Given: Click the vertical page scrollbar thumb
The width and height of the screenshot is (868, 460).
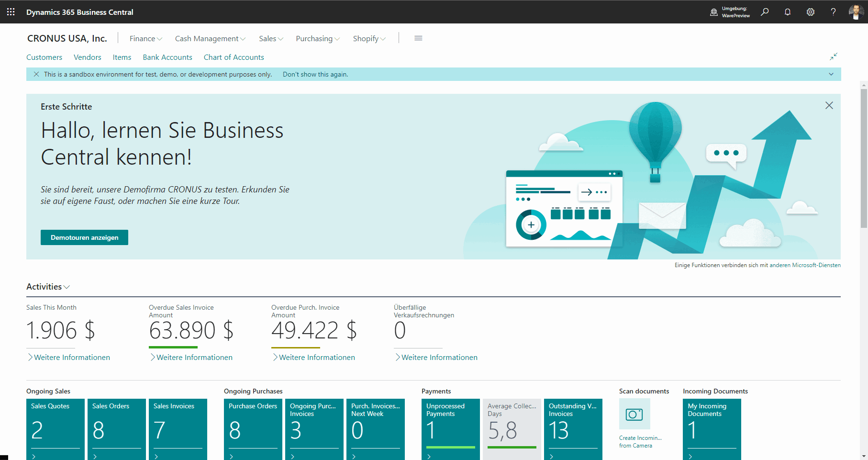Looking at the screenshot, I should 864,158.
